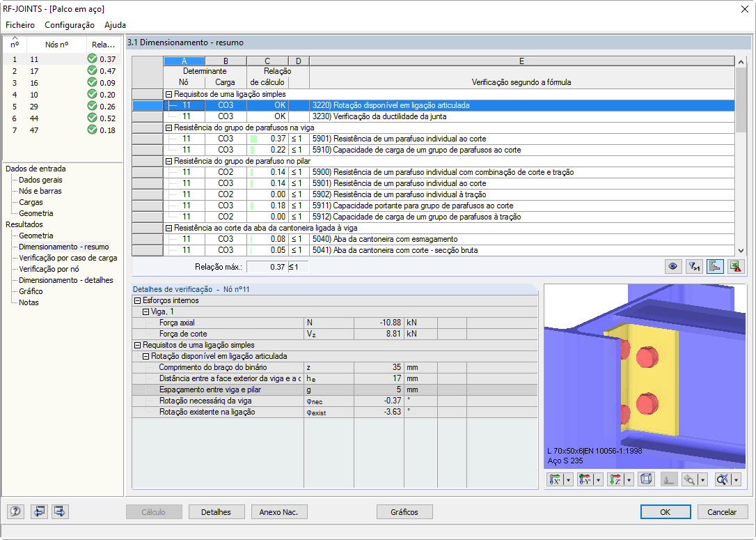Set view in -Y' direction
Image resolution: width=756 pixels, height=540 pixels.
tap(585, 479)
